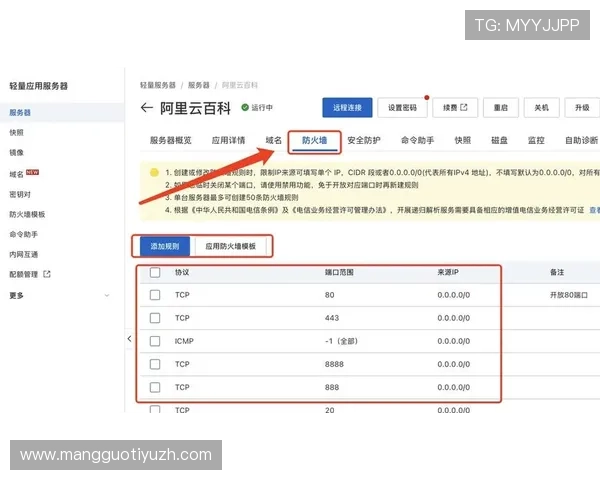This screenshot has height=480, width=600.
Task: Open 快照 in the left sidebar
Action: pos(16,132)
